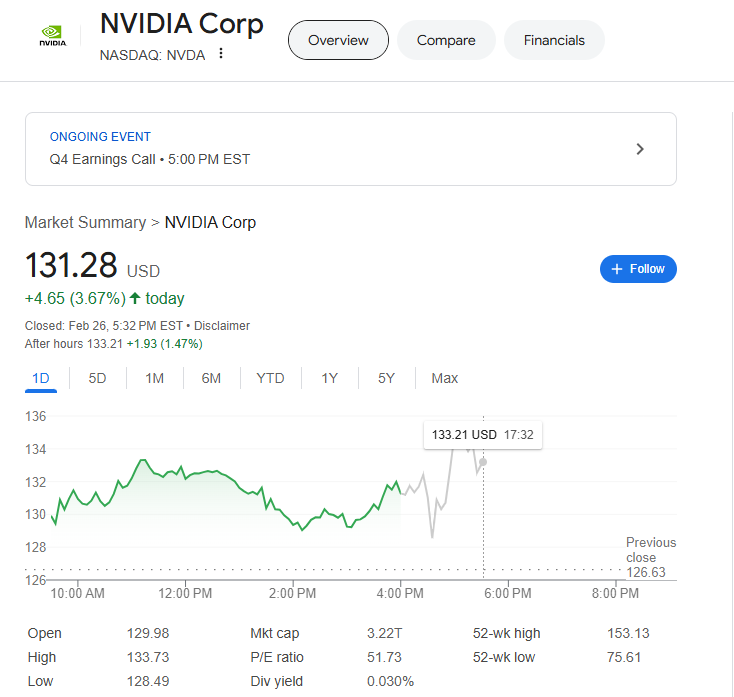The width and height of the screenshot is (734, 697).
Task: Click the plus Follow button
Action: pyautogui.click(x=638, y=269)
